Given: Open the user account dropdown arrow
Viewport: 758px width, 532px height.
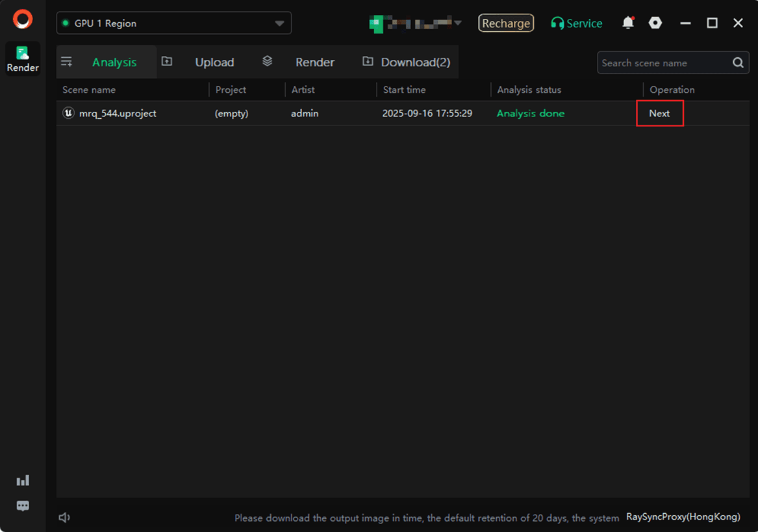Looking at the screenshot, I should click(458, 23).
